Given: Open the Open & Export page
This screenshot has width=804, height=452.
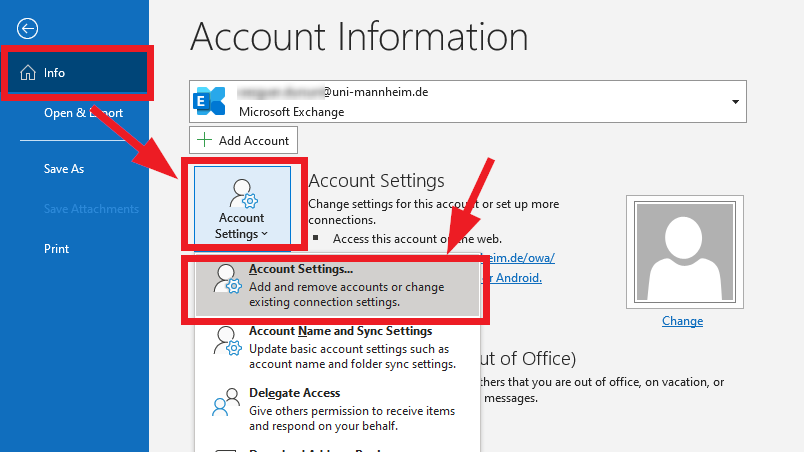Looking at the screenshot, I should [x=83, y=113].
